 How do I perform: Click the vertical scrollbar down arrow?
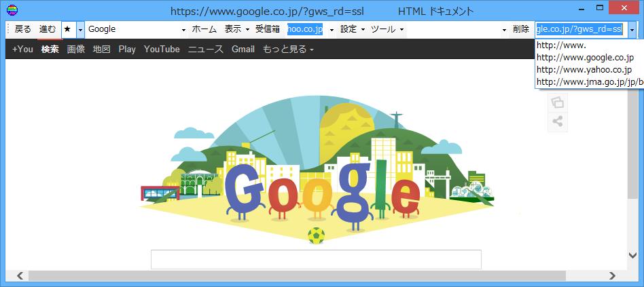coord(633,255)
